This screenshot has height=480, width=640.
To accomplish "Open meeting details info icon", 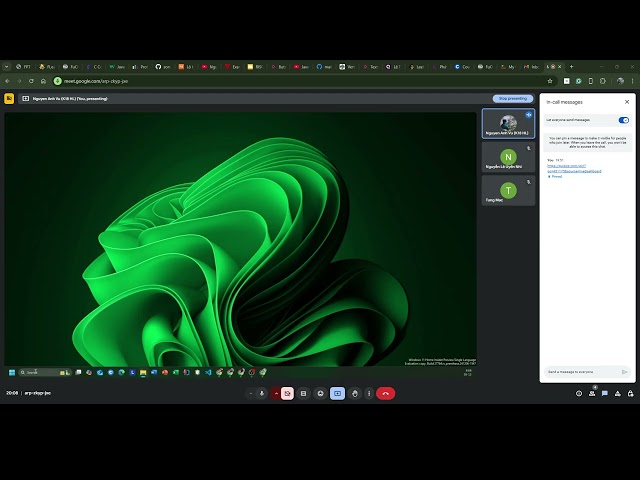I will click(x=579, y=393).
